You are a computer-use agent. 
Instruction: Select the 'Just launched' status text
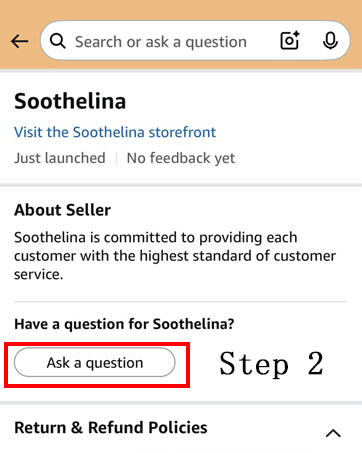60,158
